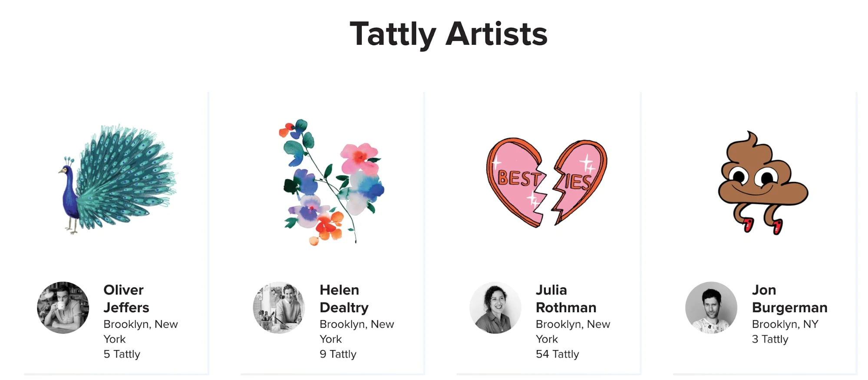
Task: Click the Julia Rothman name link
Action: click(x=566, y=299)
